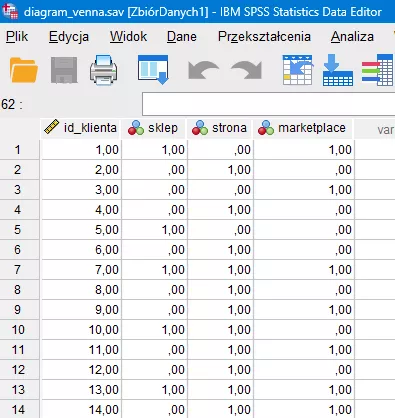Image resolution: width=395 pixels, height=418 pixels.
Task: Select row header 1
Action: tap(19, 150)
